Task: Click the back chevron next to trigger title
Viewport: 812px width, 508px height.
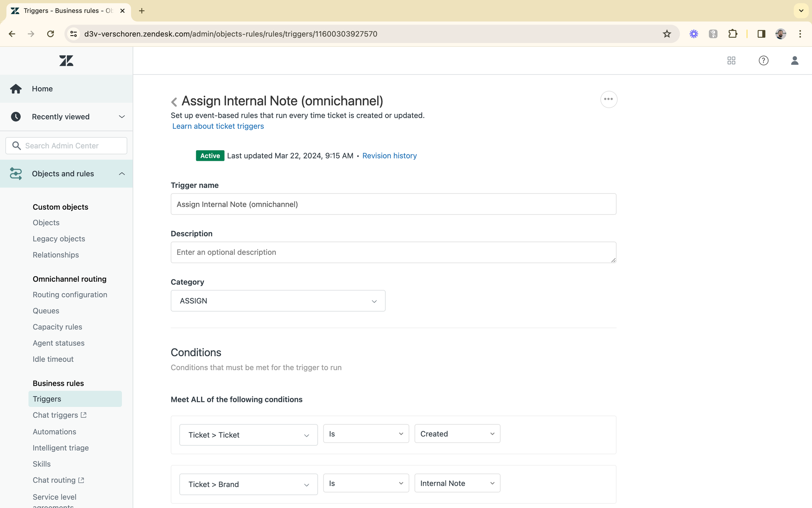Action: tap(174, 102)
